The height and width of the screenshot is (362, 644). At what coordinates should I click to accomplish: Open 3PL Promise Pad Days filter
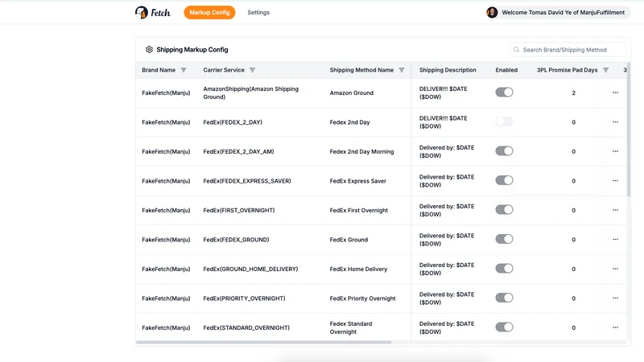(x=606, y=70)
